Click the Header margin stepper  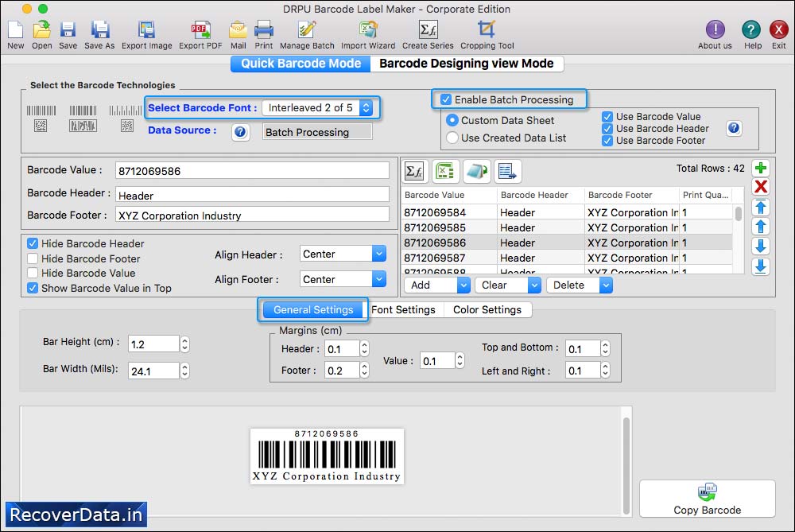pyautogui.click(x=365, y=348)
